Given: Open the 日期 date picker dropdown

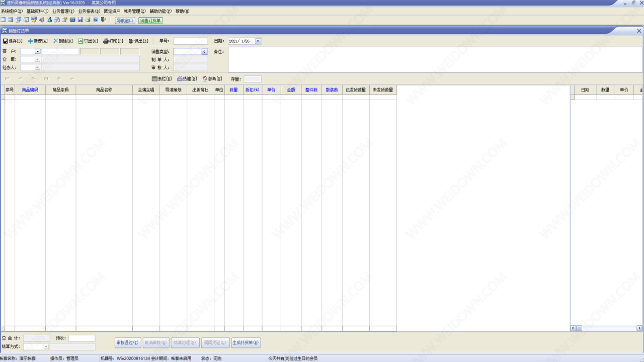Looking at the screenshot, I should pyautogui.click(x=258, y=41).
